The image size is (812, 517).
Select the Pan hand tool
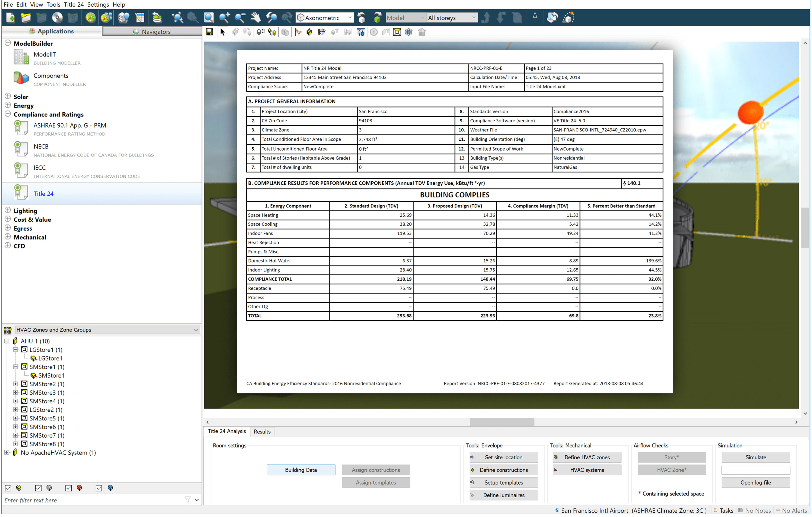pos(256,18)
